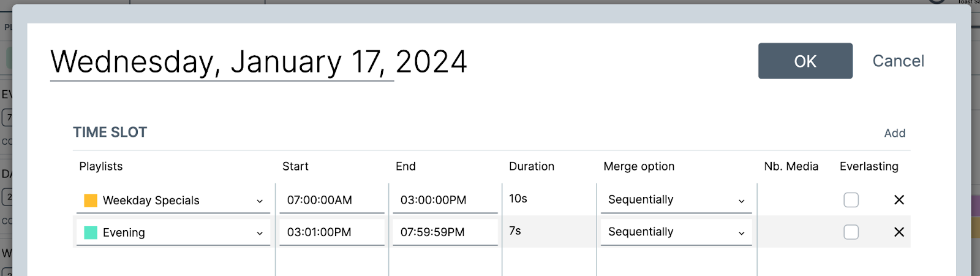Click the Wednesday, January 17, 2024 date title

click(258, 62)
